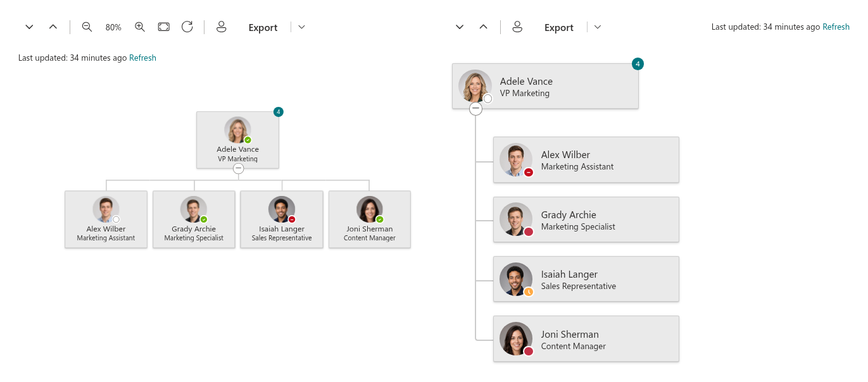Click Isaiah Langer away status icon, right chart
The height and width of the screenshot is (382, 868).
528,292
